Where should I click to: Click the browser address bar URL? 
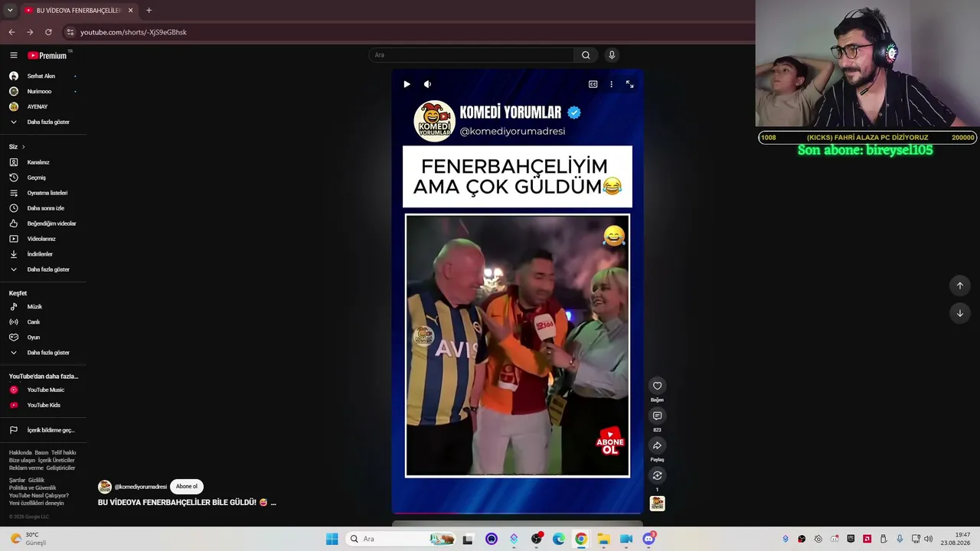click(x=133, y=32)
